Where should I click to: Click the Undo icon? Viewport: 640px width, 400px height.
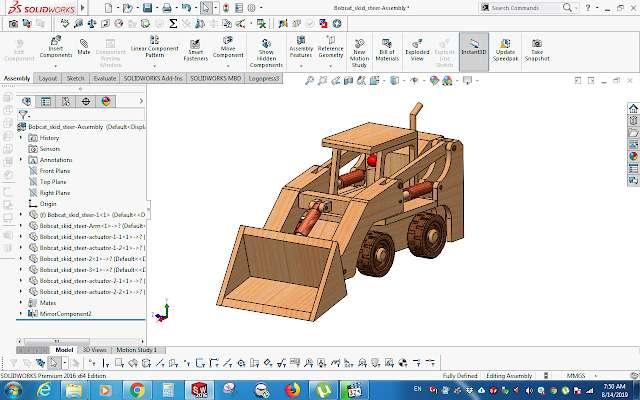(186, 8)
